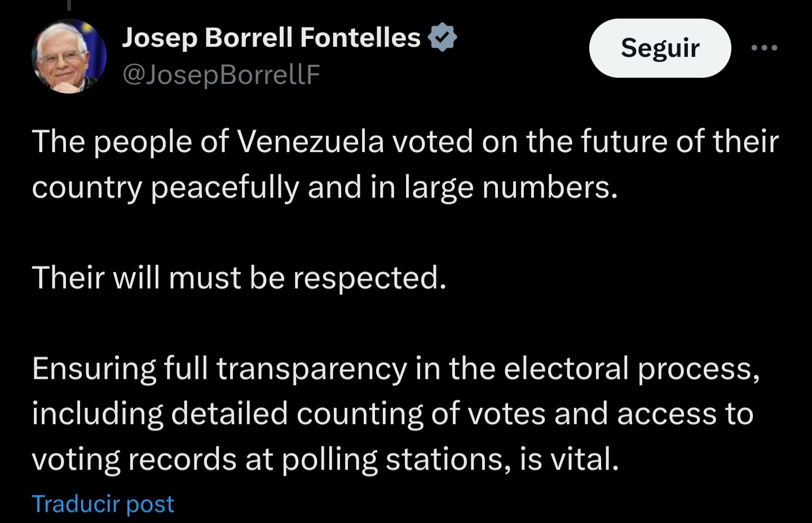Click the 'Ensuring full transparency' line of text
Screen dimensions: 812x523
pos(395,369)
